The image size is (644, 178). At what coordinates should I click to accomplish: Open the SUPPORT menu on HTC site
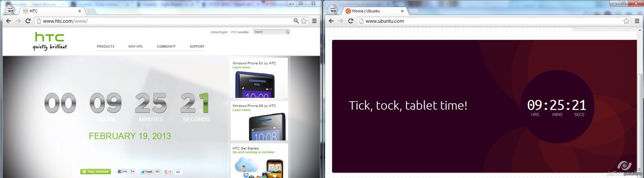click(197, 47)
